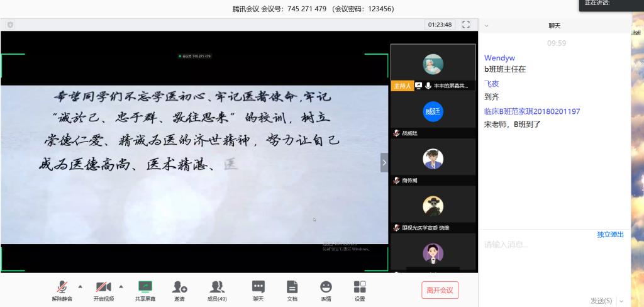Open the 设置 settings icon

(360, 287)
